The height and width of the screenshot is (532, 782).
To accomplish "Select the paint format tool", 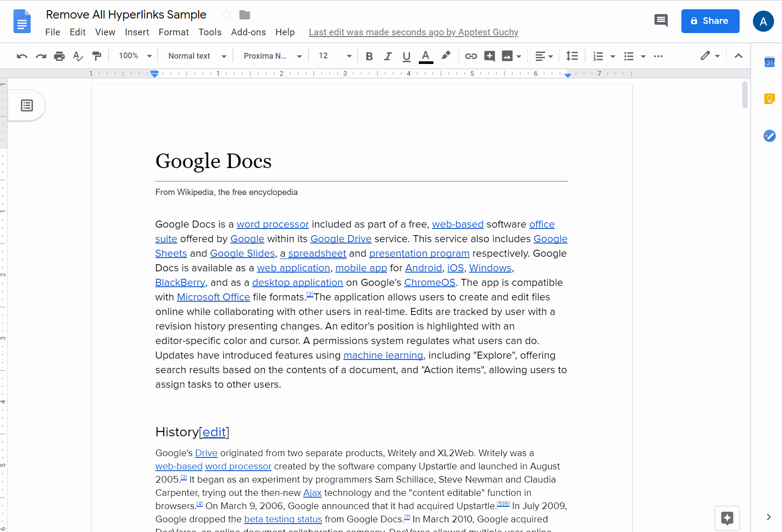I will click(x=97, y=56).
